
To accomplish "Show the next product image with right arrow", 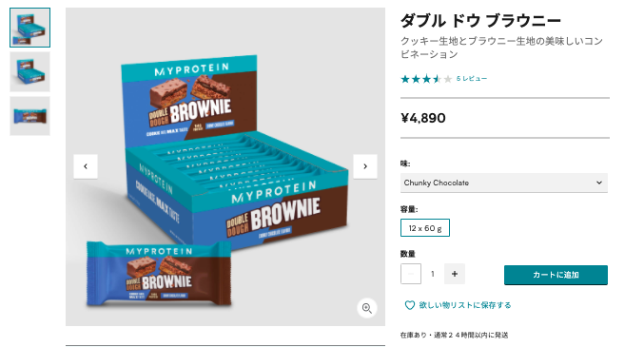I will 365,166.
